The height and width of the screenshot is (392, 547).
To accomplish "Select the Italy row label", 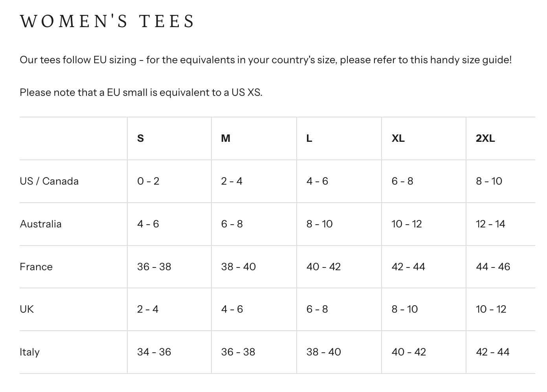I will tap(29, 352).
